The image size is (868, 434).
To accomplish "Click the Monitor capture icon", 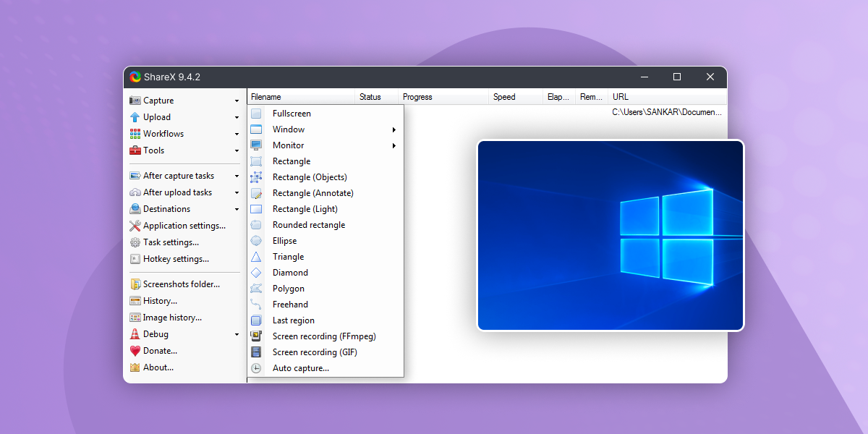I will (x=256, y=145).
